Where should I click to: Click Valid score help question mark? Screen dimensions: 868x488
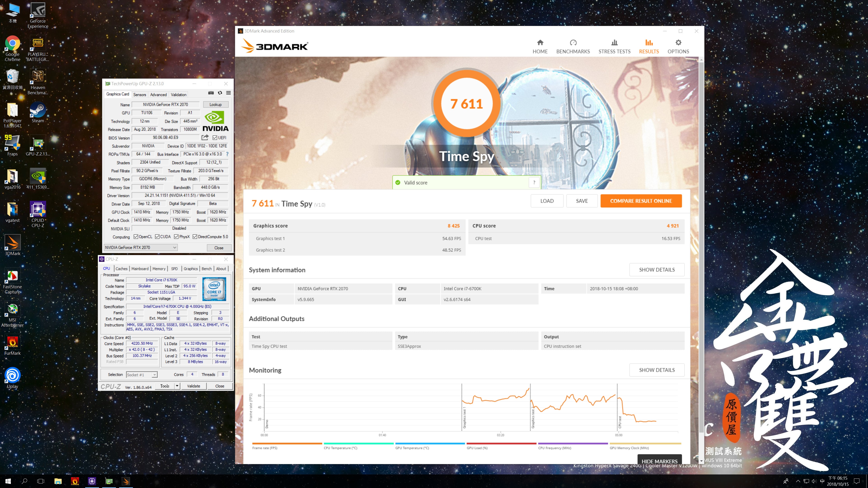pyautogui.click(x=534, y=182)
